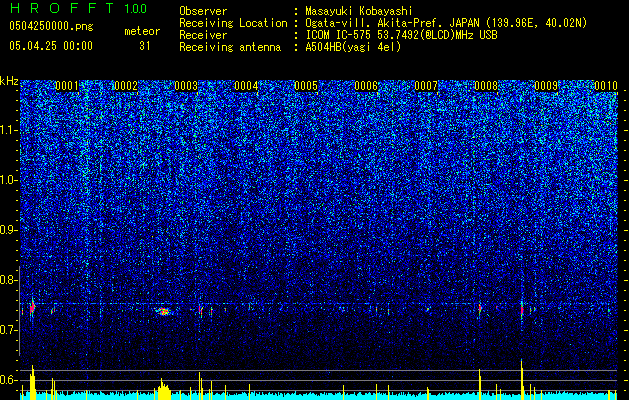This screenshot has width=629, height=400.
Task: Click the wide meteor echo blob before 0003
Action: 164,311
